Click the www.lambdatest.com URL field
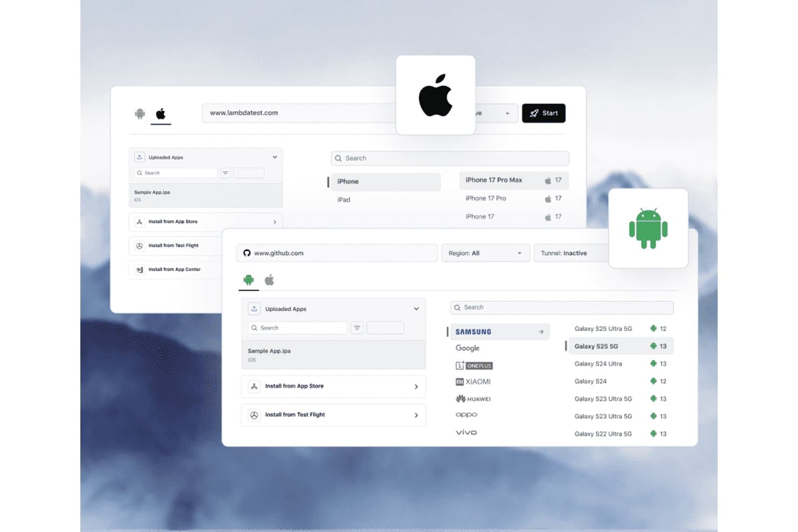Image resolution: width=798 pixels, height=532 pixels. (299, 113)
